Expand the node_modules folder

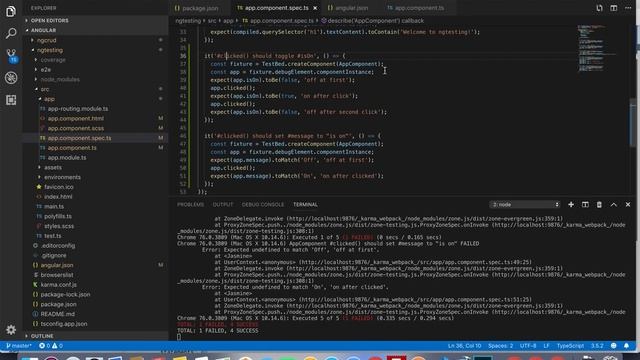96,80
